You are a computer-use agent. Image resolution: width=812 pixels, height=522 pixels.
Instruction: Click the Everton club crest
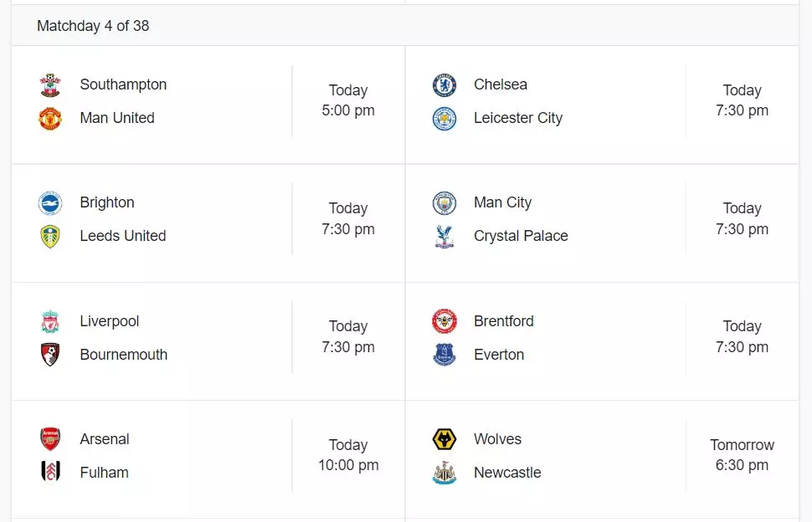tap(445, 355)
